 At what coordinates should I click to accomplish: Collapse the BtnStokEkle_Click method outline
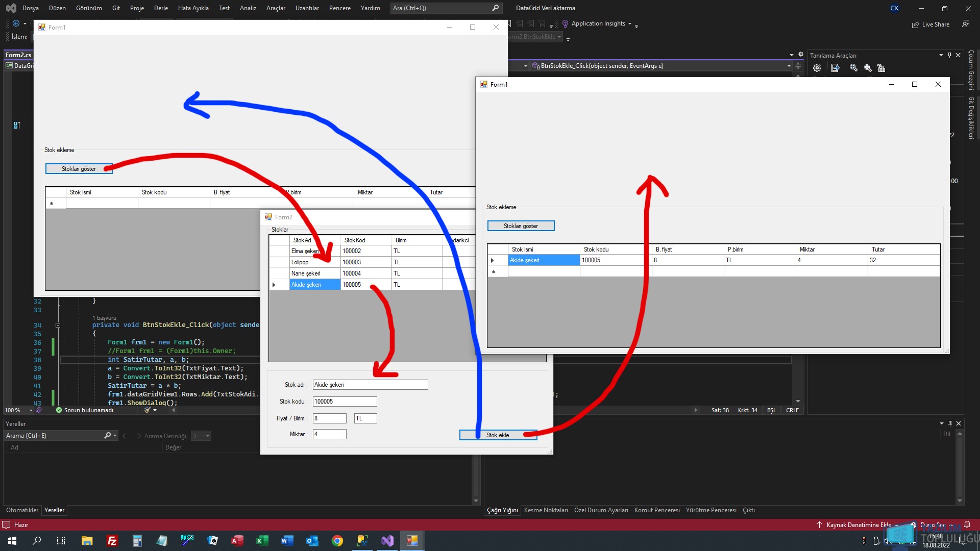click(58, 325)
